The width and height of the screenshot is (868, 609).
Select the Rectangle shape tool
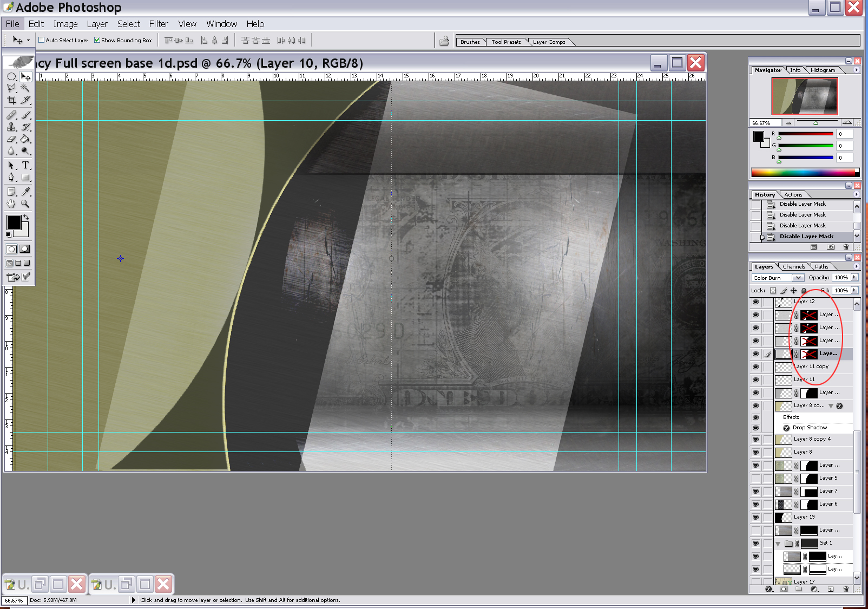(25, 177)
